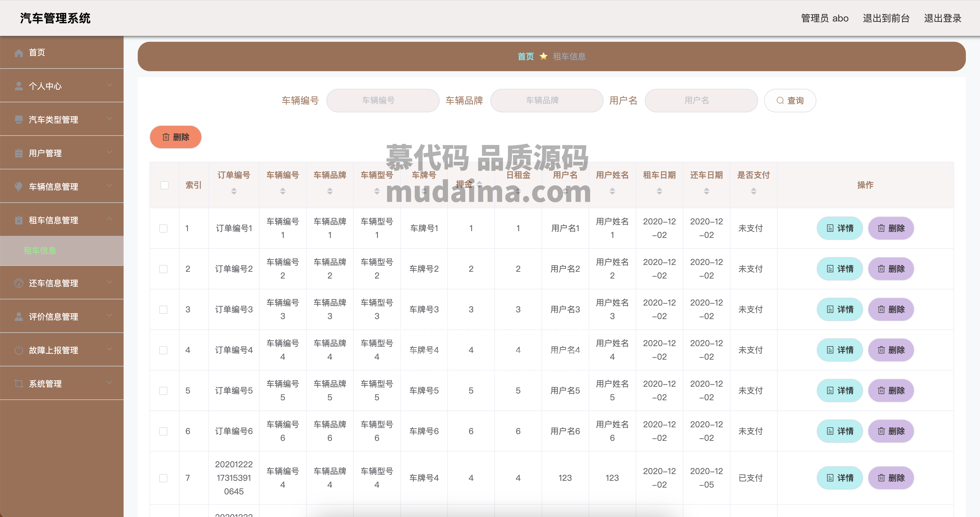Image resolution: width=980 pixels, height=517 pixels.
Task: Expand 用户管理 via its chevron
Action: tap(109, 152)
